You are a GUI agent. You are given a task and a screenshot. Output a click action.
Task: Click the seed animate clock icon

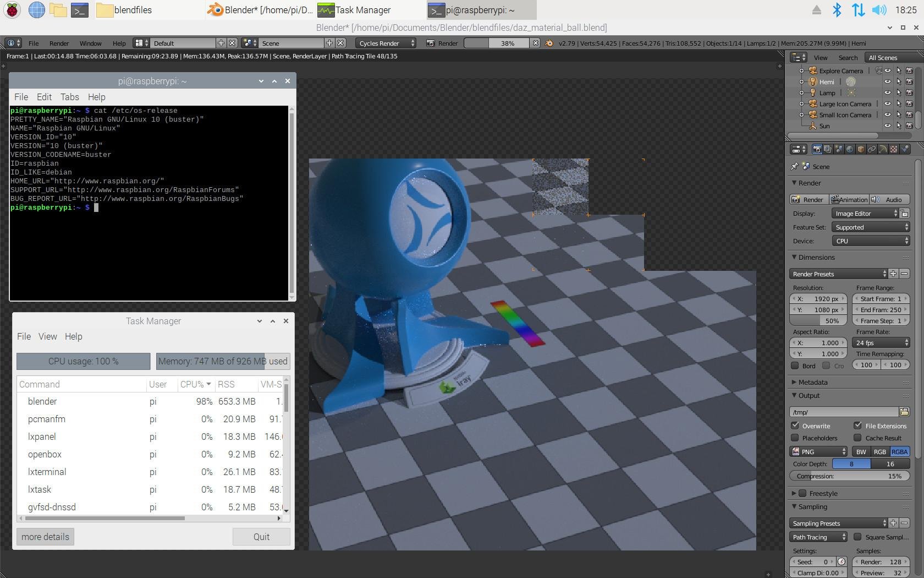[842, 561]
